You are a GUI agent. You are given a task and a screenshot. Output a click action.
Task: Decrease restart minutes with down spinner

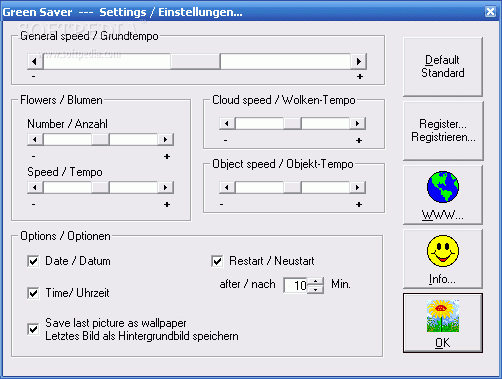pyautogui.click(x=315, y=289)
